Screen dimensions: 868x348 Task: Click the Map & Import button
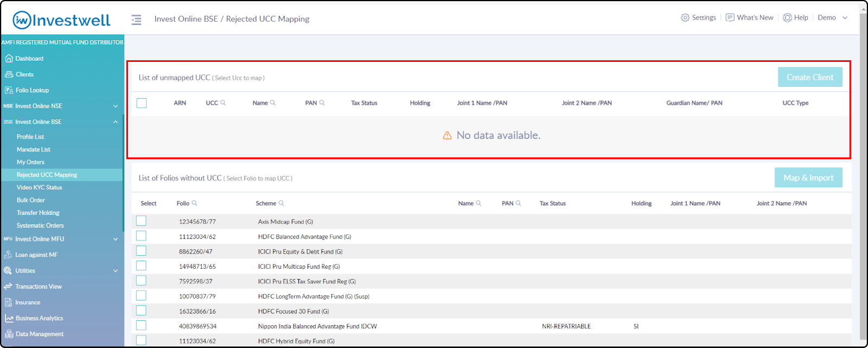tap(808, 178)
